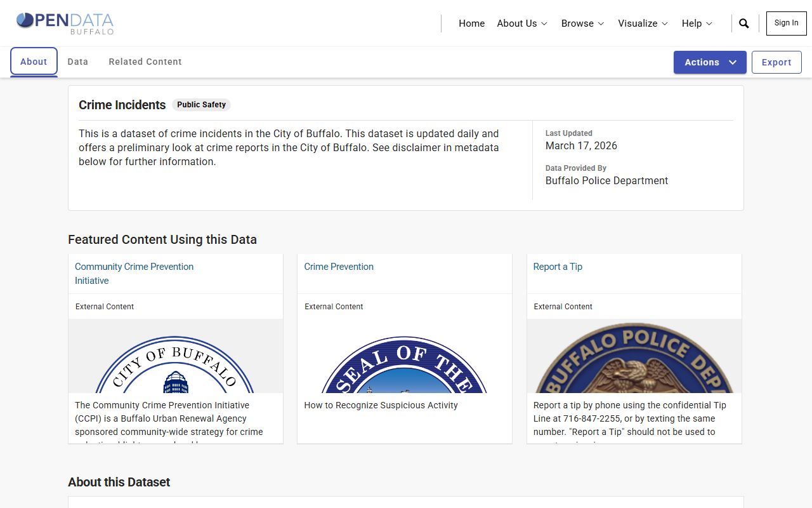Click the Featured Content Using this Data heading
The image size is (812, 508).
162,239
